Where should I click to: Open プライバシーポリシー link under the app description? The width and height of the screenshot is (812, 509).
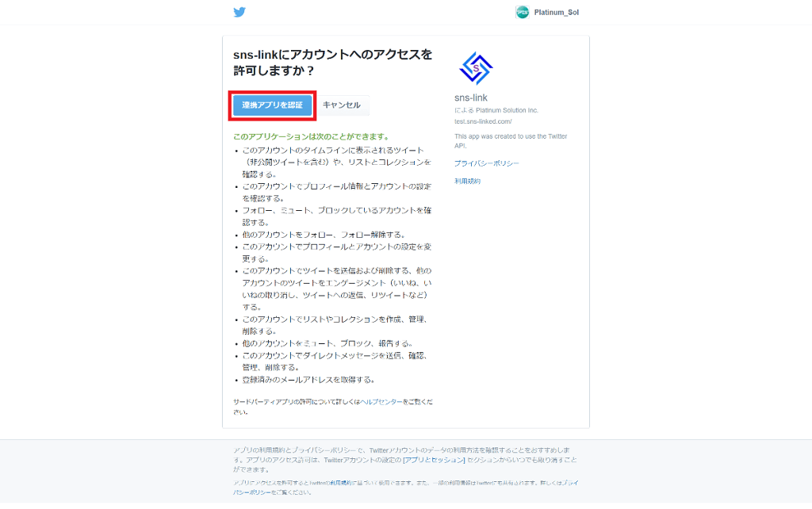point(486,163)
